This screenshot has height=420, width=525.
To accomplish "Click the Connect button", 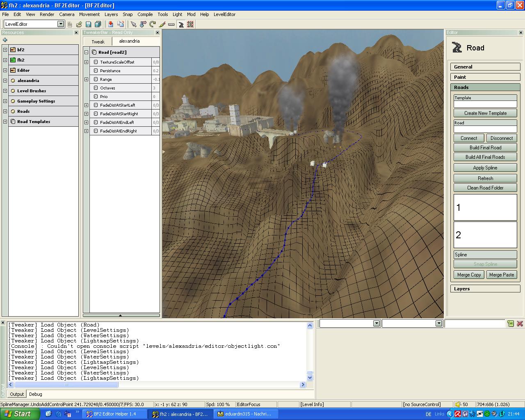I will [469, 138].
